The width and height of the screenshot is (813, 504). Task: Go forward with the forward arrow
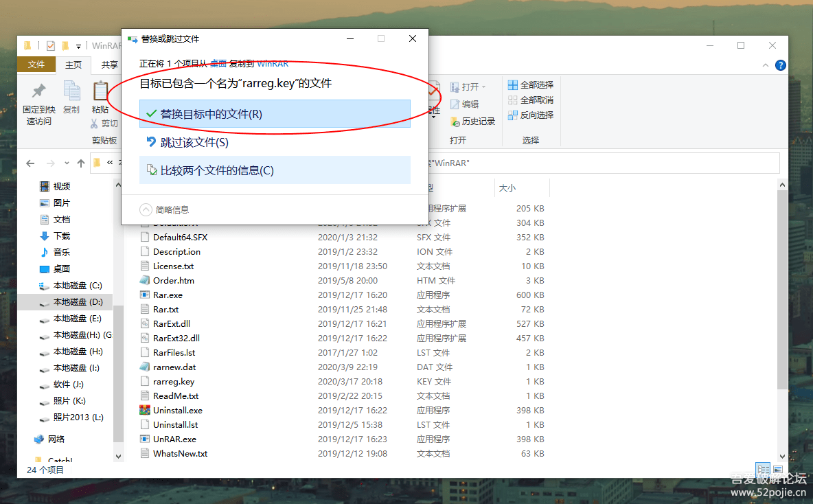[x=50, y=163]
